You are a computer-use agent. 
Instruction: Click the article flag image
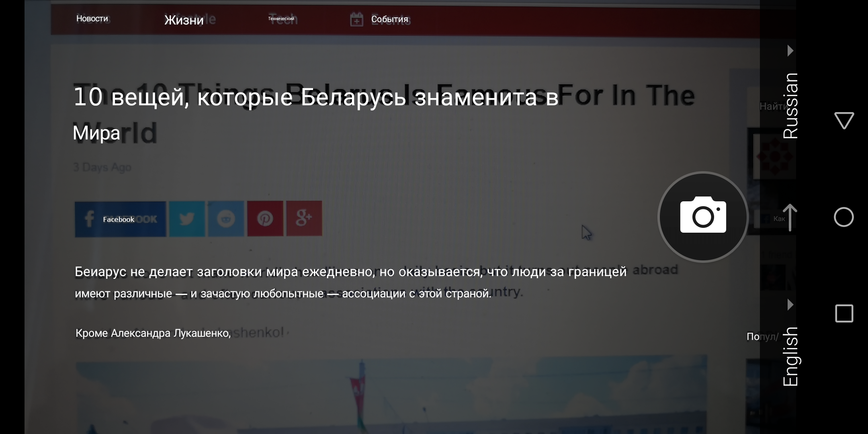[392, 394]
